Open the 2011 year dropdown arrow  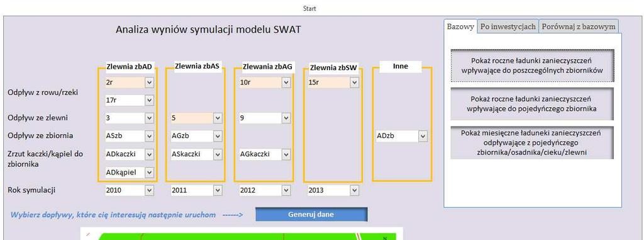coord(218,190)
